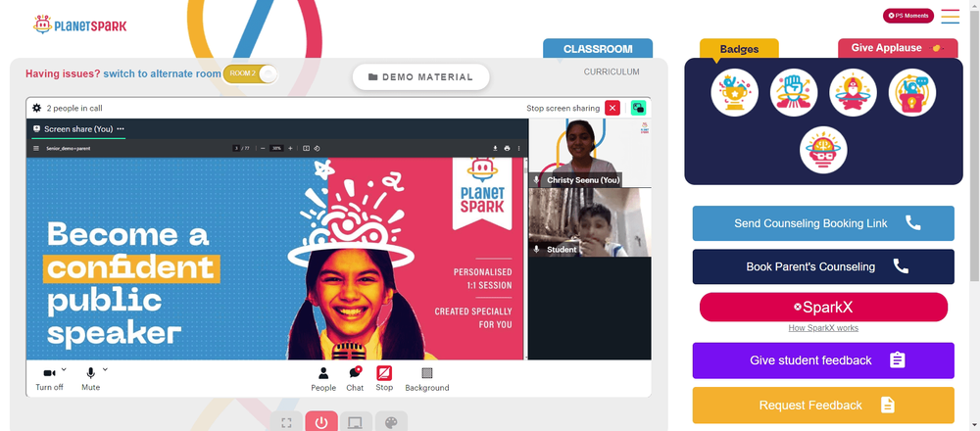Screen dimensions: 980x431
Task: Open the PDF viewer sidebar menu icon
Action: [35, 148]
